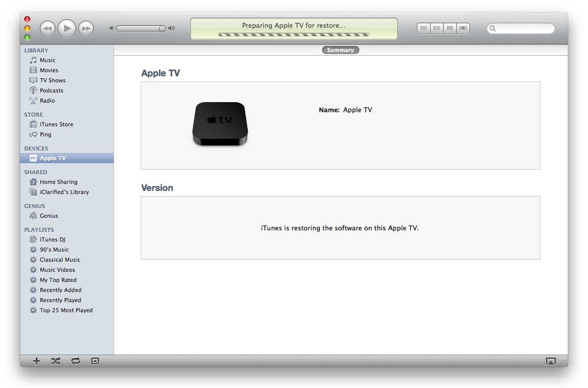Open Ping in the sidebar
The height and width of the screenshot is (388, 588).
67,134
